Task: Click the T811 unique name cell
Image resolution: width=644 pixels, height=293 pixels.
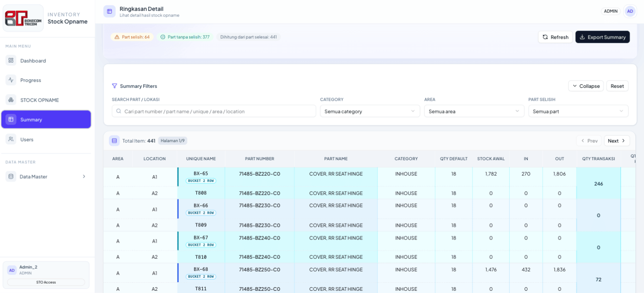Action: (201, 288)
